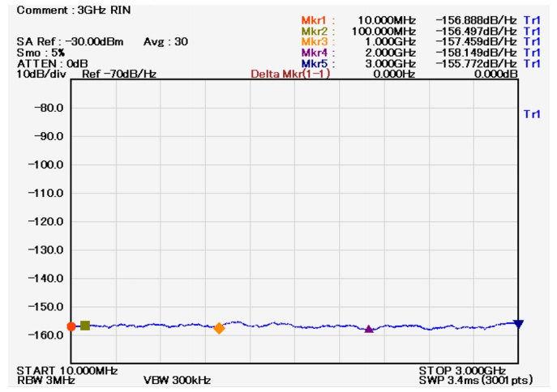This screenshot has height=392, width=557.
Task: Select the orange diamond Marker 3
Action: click(x=219, y=328)
